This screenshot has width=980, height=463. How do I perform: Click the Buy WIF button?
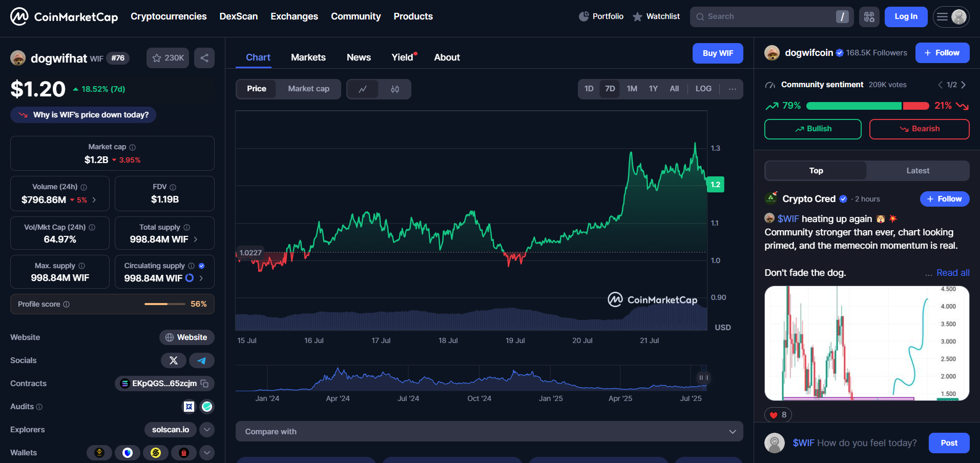point(718,53)
